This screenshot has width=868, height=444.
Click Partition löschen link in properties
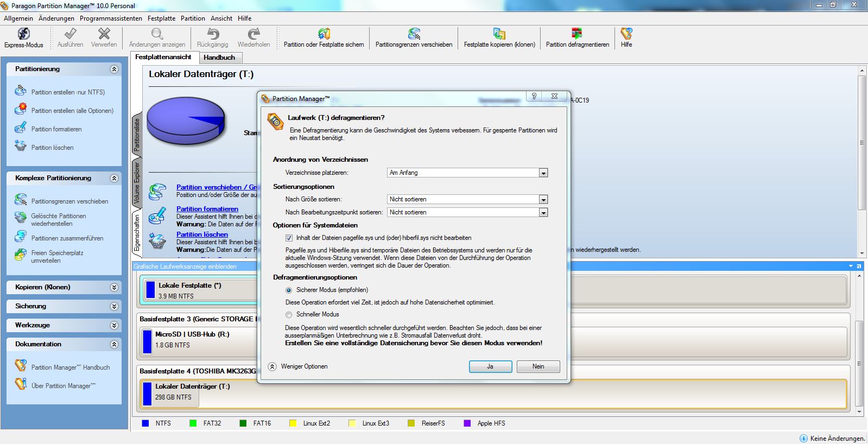[202, 234]
